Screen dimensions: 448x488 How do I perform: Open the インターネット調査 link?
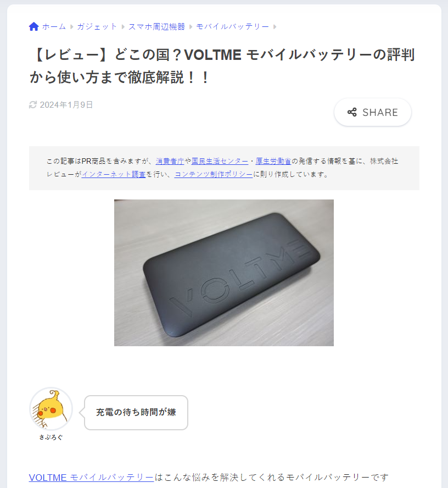coord(114,174)
